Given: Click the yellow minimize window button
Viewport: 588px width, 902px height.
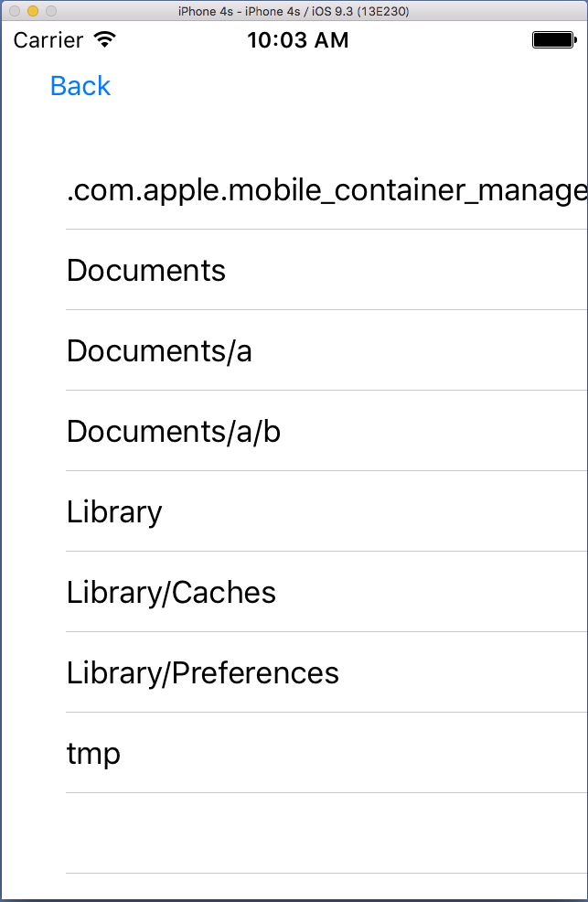Looking at the screenshot, I should 32,11.
